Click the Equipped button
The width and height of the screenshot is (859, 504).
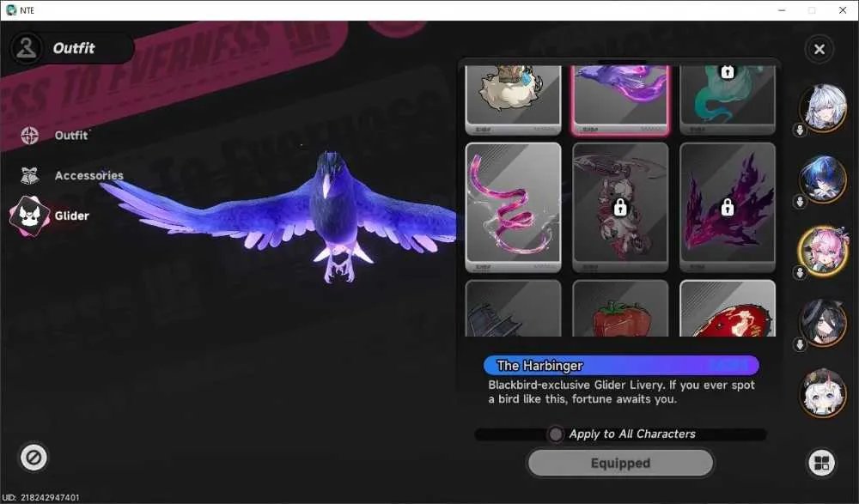(620, 464)
